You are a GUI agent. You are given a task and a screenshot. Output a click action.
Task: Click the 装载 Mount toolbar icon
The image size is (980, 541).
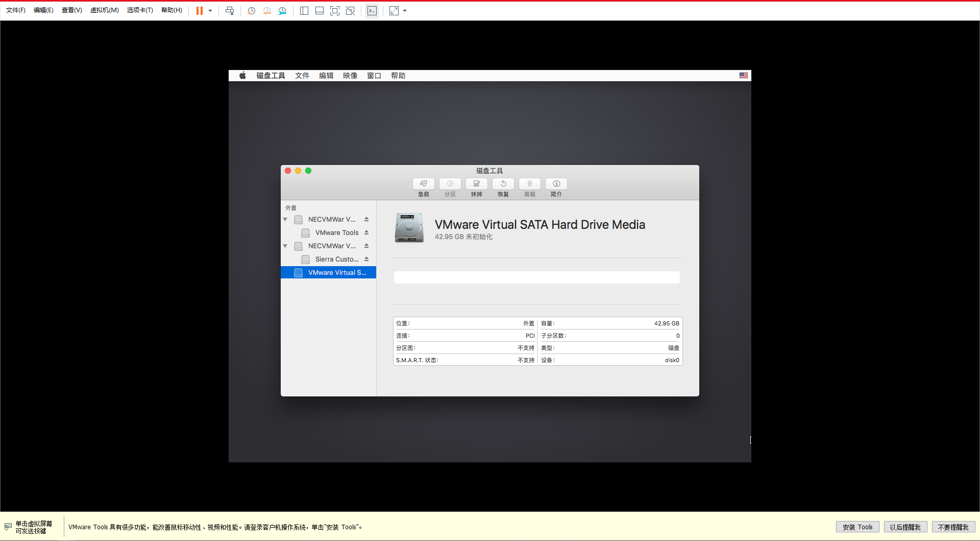(x=530, y=184)
